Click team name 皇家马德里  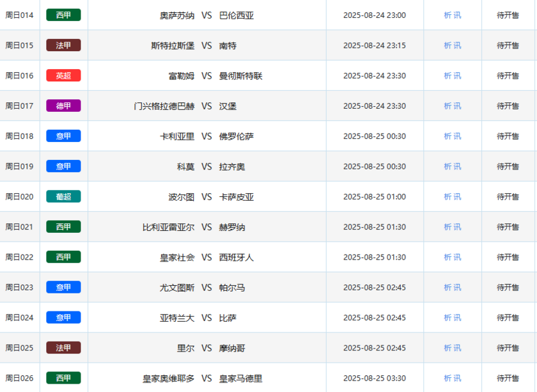240,378
